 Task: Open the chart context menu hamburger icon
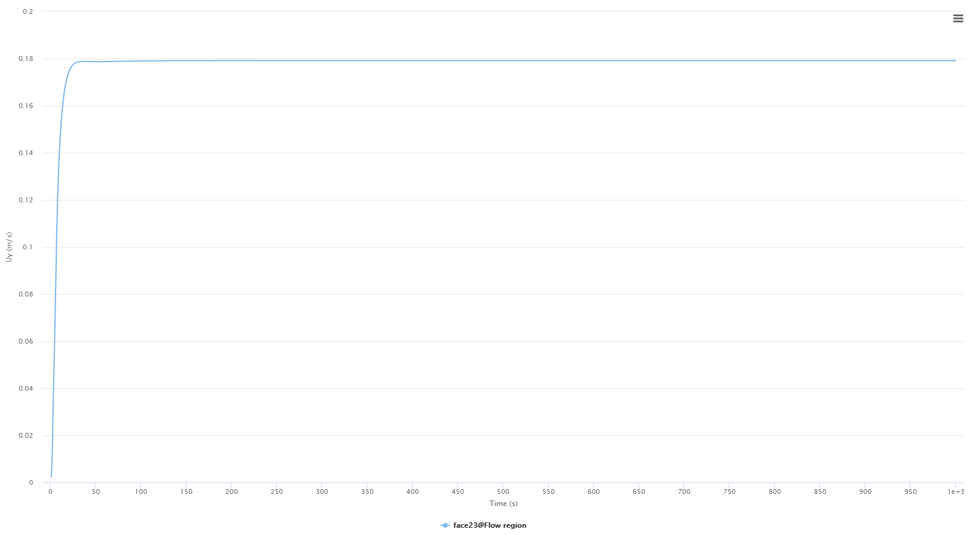click(x=958, y=19)
